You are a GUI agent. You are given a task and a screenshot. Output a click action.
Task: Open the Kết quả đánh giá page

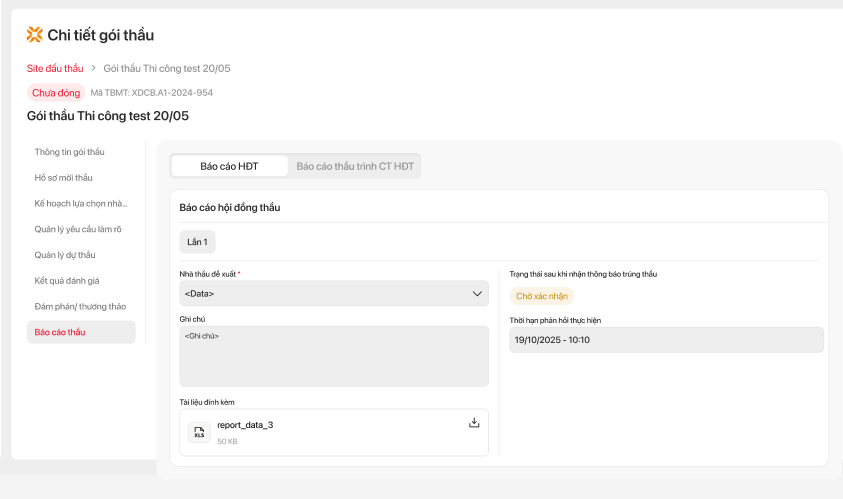[x=67, y=281]
